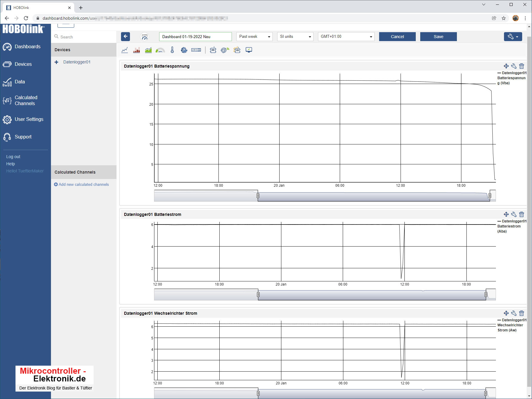
Task: Configure the Wechselrichter Strom chart with wrench
Action: coord(514,313)
